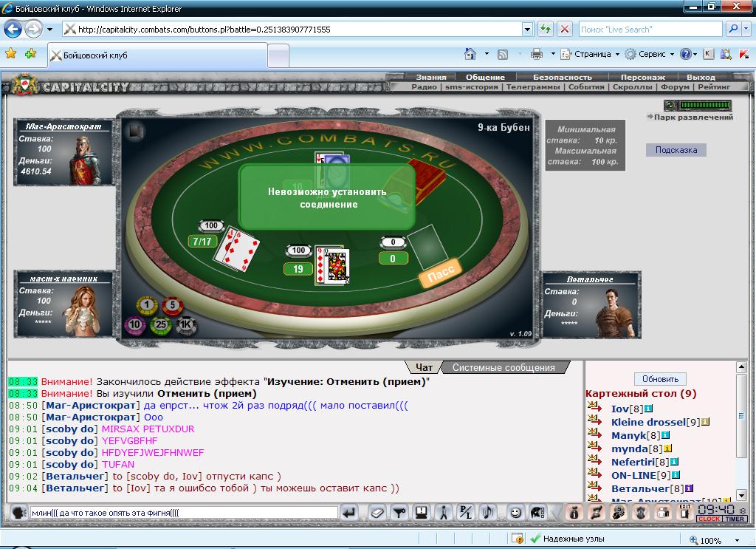This screenshot has height=549, width=756.
Task: Select the red 5 betting chip
Action: point(172,305)
